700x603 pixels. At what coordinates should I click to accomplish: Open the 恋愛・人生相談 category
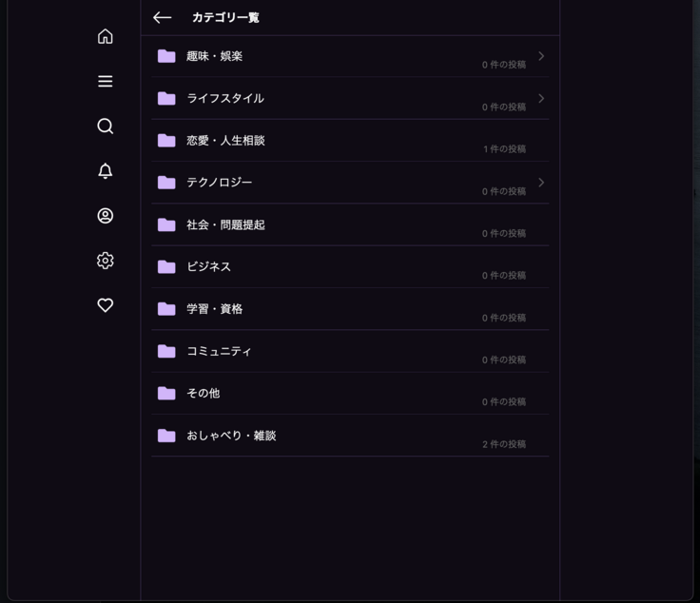coord(225,141)
